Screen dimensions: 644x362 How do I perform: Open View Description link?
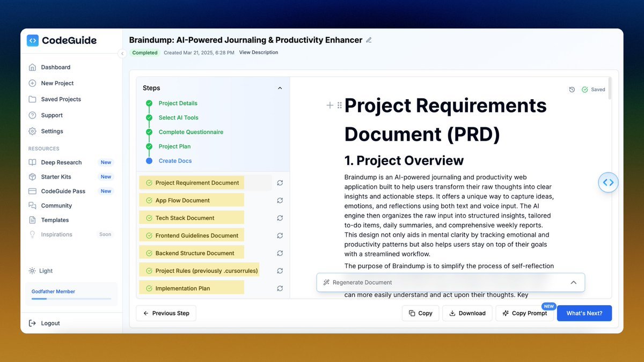(259, 53)
